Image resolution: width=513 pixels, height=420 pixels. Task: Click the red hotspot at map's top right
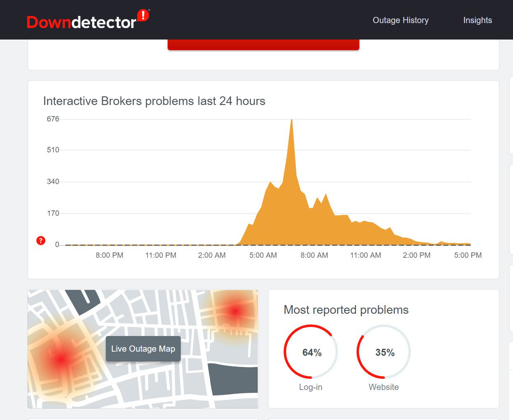click(x=235, y=311)
